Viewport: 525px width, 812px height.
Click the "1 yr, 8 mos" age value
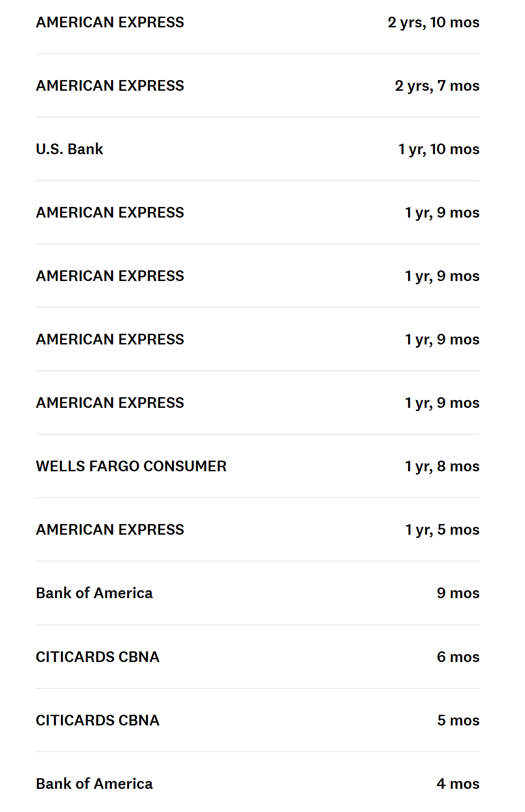pos(442,466)
